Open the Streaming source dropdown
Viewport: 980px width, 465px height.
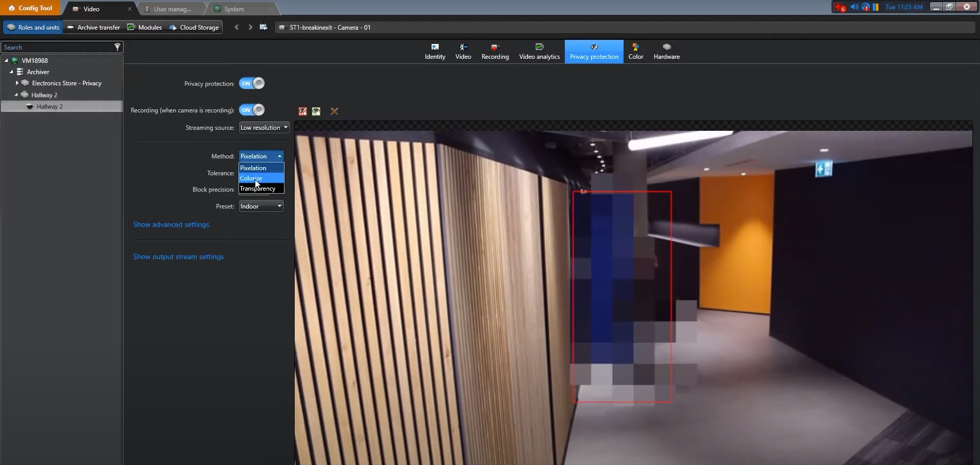tap(264, 128)
